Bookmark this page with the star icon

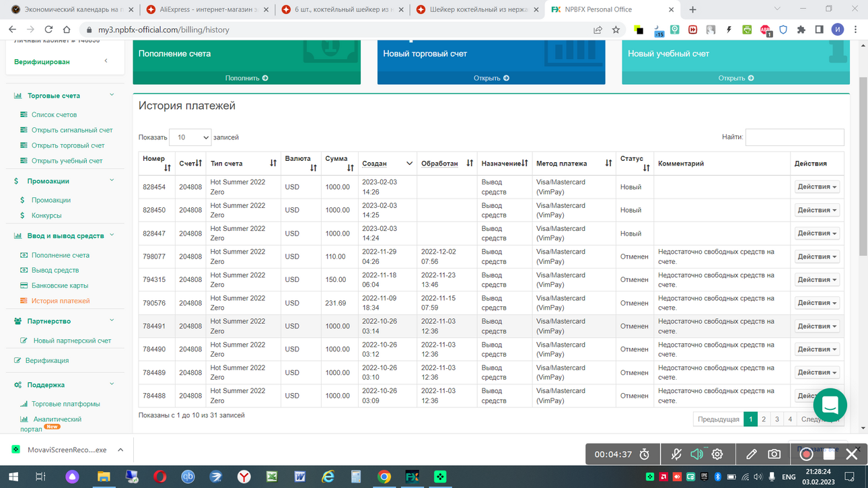(616, 30)
